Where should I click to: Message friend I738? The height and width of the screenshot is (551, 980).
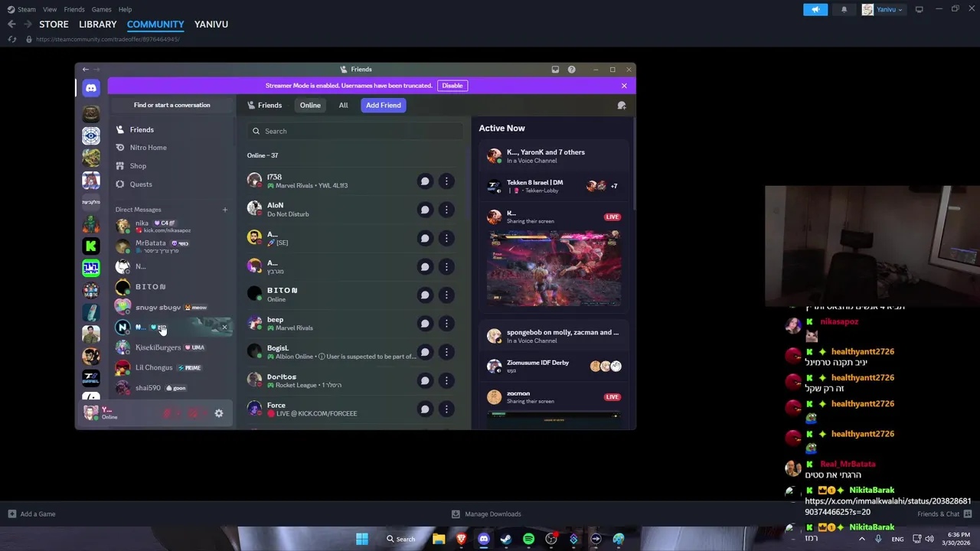point(425,181)
